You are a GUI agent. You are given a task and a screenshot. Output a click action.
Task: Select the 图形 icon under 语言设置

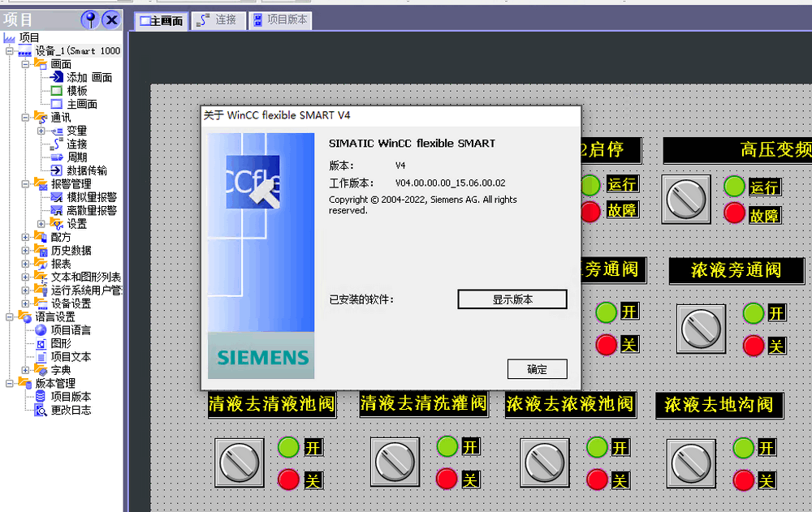point(41,343)
